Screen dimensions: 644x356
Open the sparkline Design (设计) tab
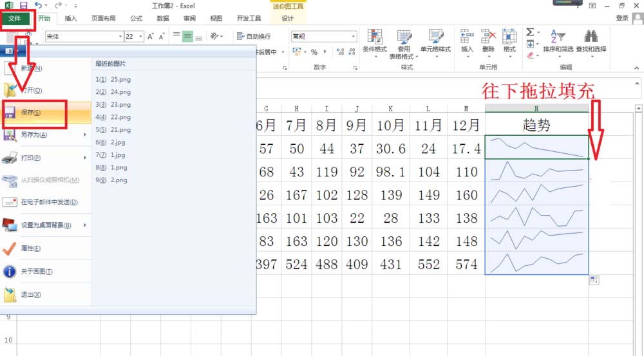coord(287,19)
